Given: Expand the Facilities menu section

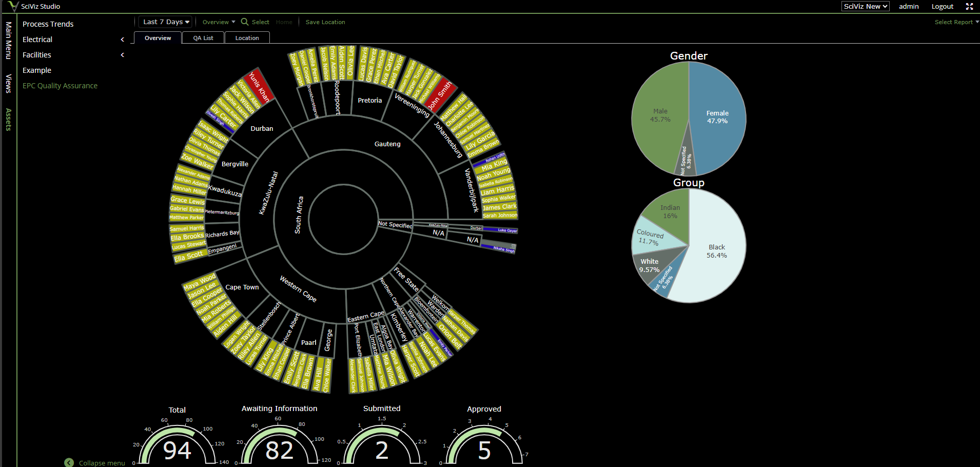Looking at the screenshot, I should (x=122, y=55).
